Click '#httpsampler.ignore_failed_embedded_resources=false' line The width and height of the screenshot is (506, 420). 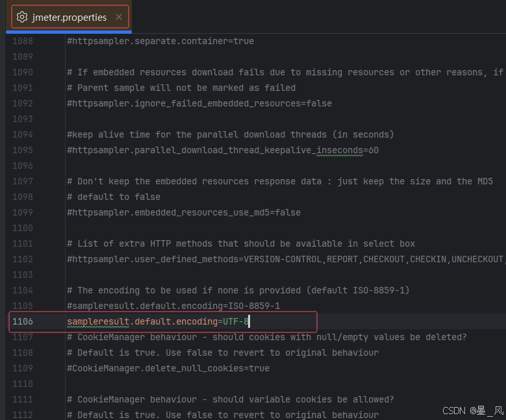tap(199, 104)
